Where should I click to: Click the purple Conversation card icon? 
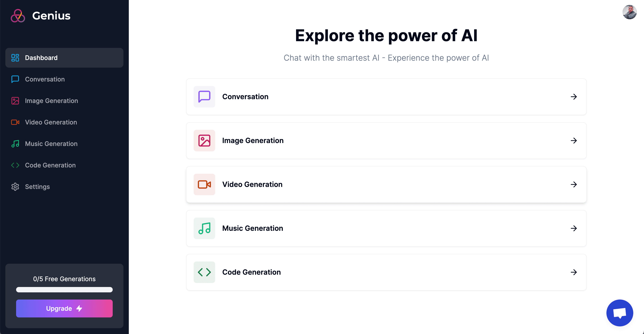204,97
